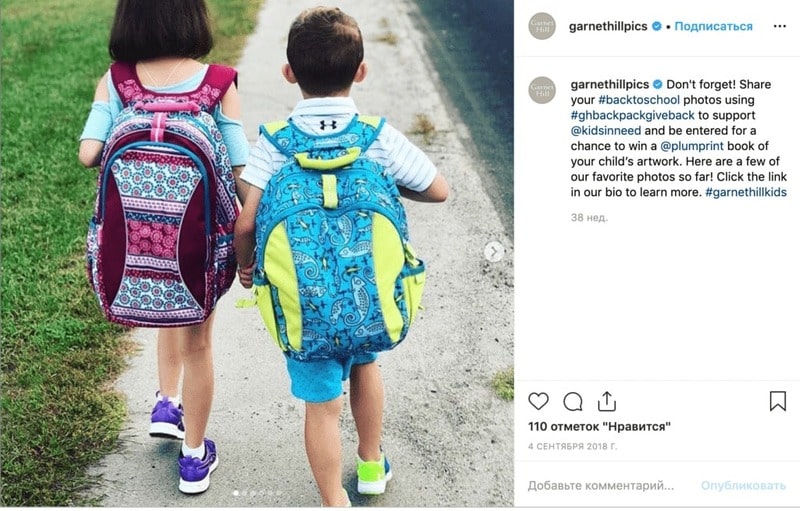Save the post with the bookmark icon

778,401
